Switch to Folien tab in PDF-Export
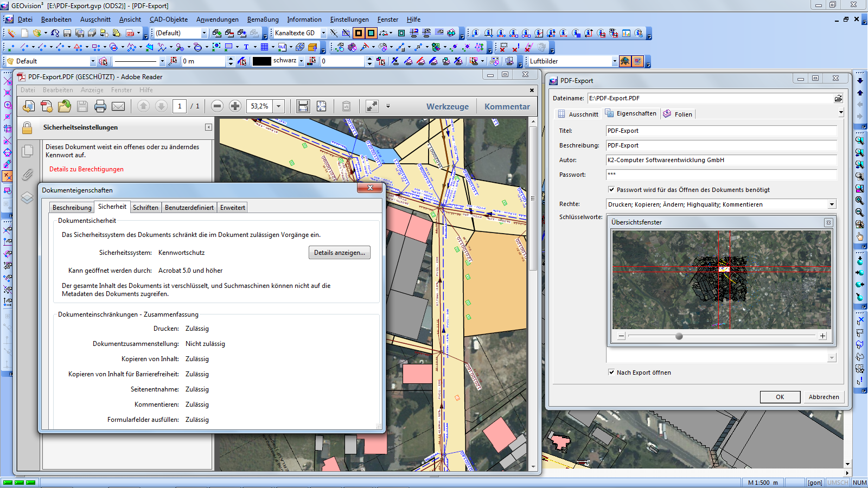Viewport: 868px width, 488px height. tap(678, 114)
